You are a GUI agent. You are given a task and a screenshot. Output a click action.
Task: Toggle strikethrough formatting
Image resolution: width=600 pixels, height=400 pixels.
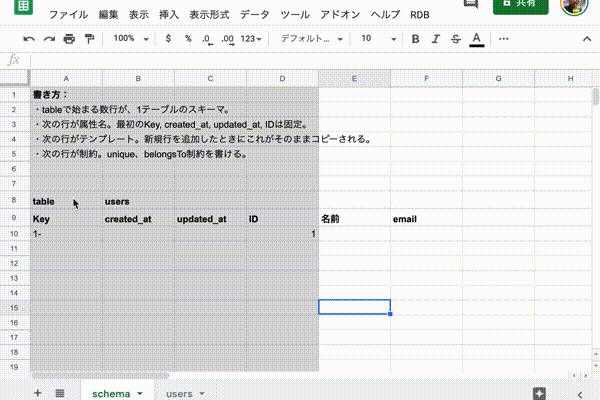(x=455, y=39)
